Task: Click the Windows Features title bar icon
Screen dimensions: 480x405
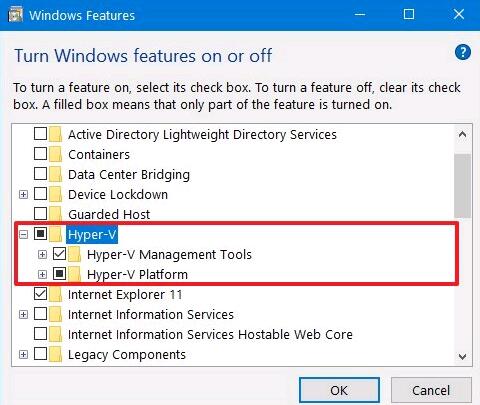Action: pyautogui.click(x=15, y=15)
